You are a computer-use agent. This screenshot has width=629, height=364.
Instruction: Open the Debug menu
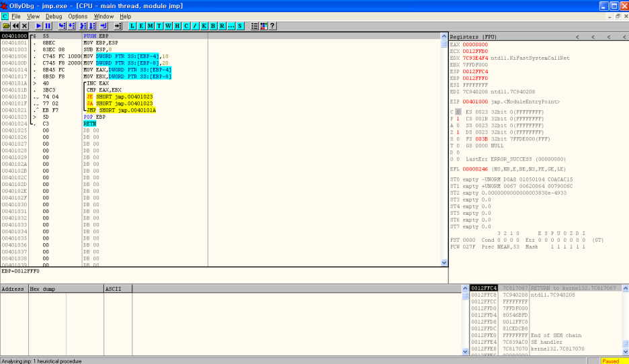point(54,16)
